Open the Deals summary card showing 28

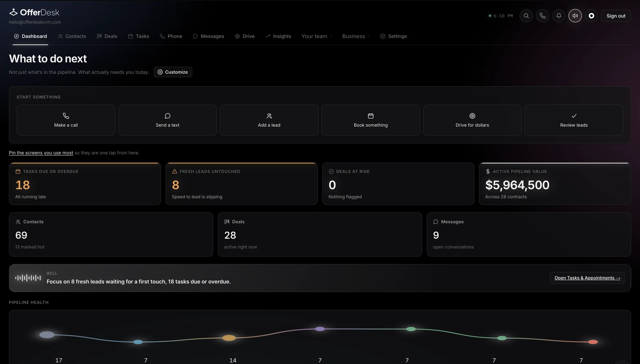pos(320,234)
